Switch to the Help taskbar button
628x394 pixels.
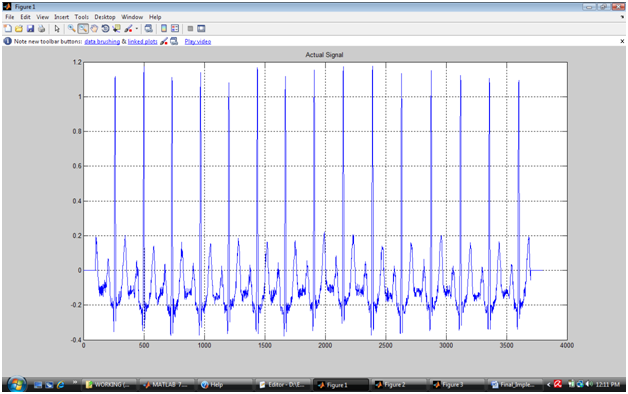point(225,385)
